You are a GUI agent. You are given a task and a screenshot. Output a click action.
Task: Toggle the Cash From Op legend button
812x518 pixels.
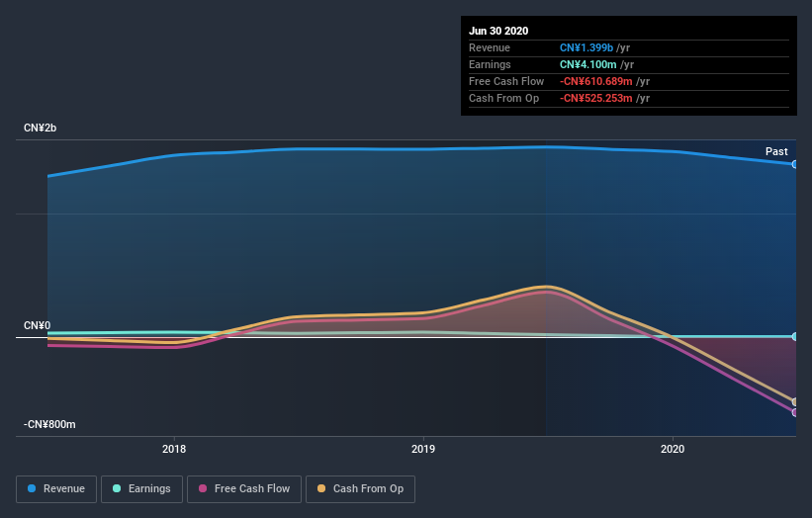coord(360,489)
